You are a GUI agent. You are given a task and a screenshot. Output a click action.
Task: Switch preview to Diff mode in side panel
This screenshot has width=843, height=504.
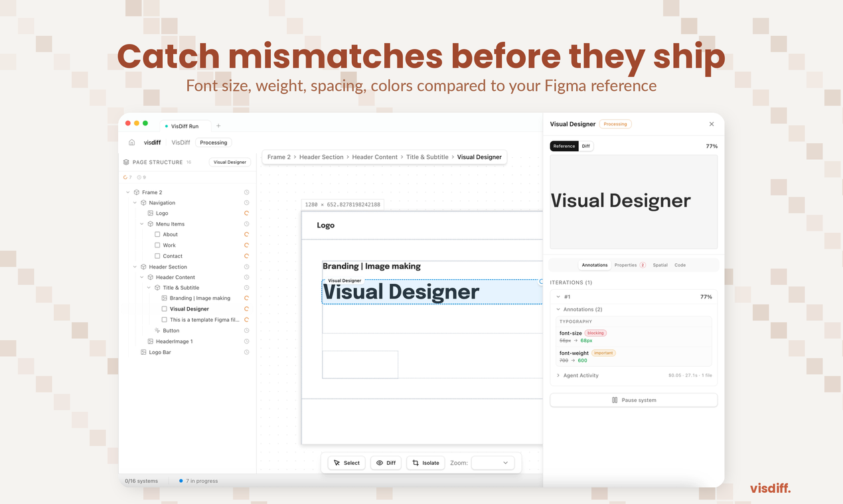point(585,146)
